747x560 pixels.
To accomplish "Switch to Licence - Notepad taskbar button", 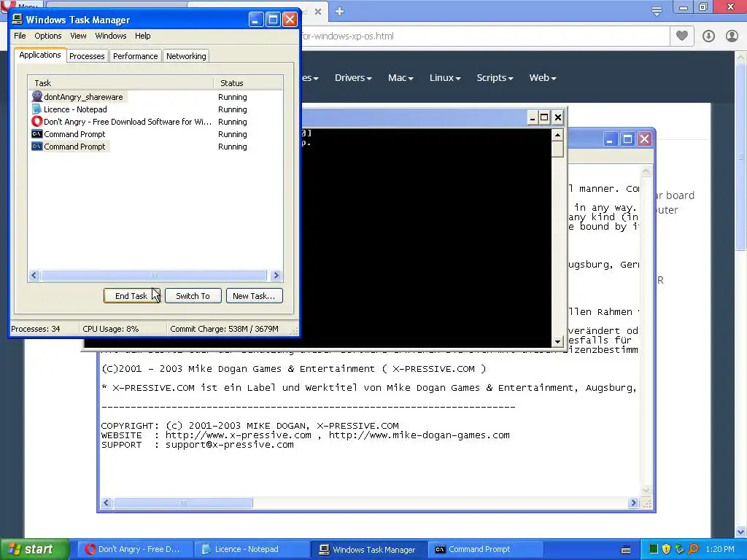I will click(252, 549).
